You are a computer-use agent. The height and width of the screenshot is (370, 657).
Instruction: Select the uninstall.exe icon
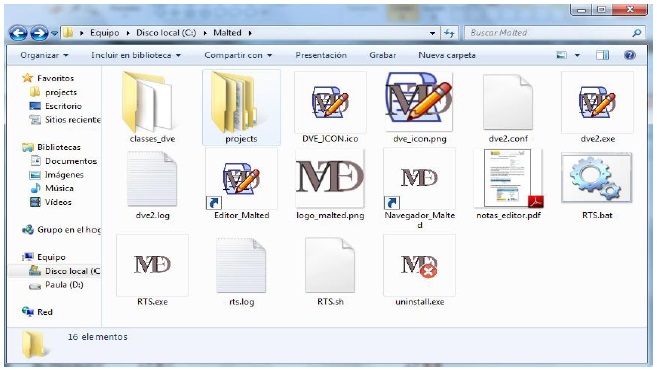(419, 266)
